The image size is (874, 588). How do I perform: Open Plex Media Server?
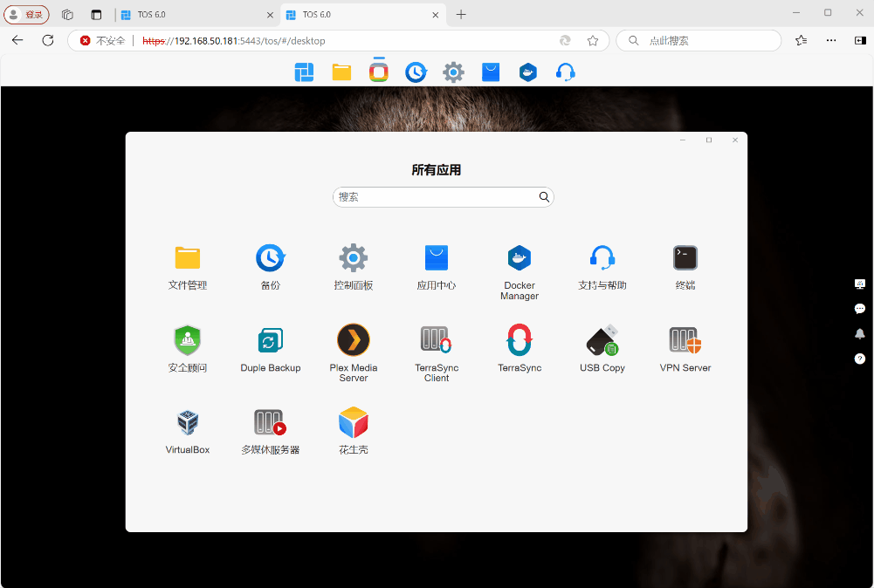(354, 354)
